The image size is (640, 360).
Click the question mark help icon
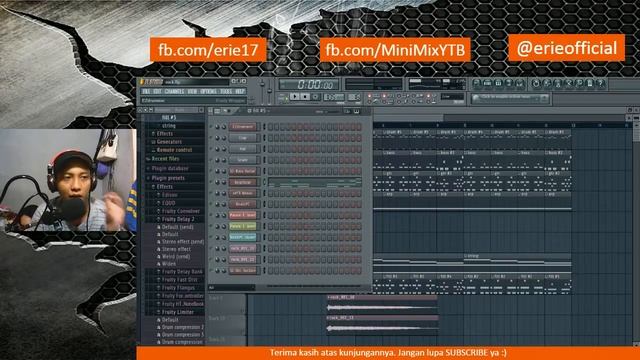click(600, 83)
